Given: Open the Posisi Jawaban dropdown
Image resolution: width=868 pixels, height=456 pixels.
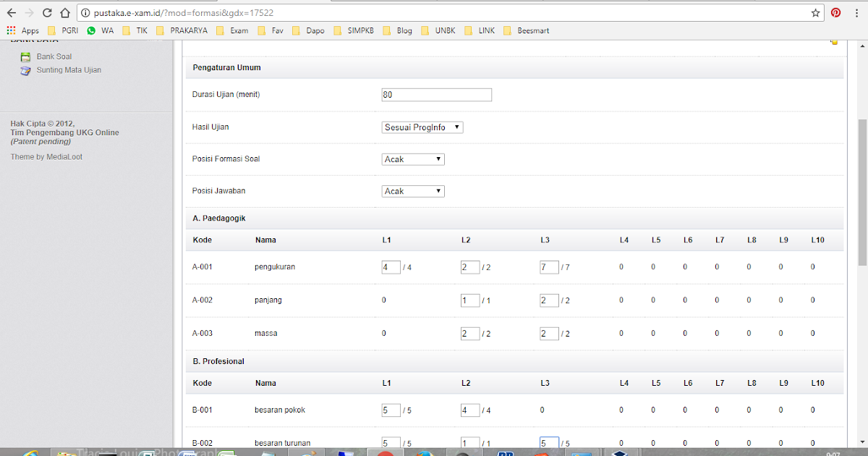Looking at the screenshot, I should (x=413, y=191).
